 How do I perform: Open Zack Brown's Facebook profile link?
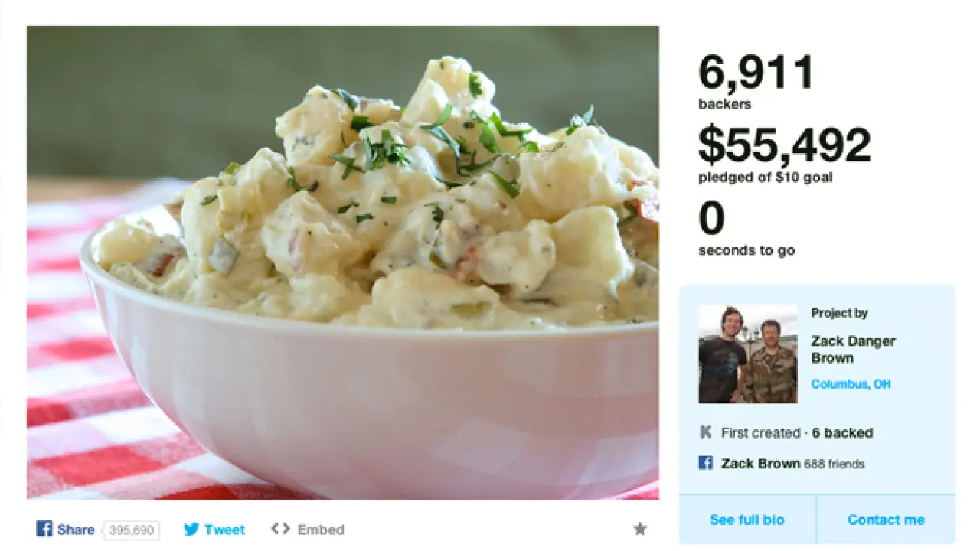coord(760,464)
